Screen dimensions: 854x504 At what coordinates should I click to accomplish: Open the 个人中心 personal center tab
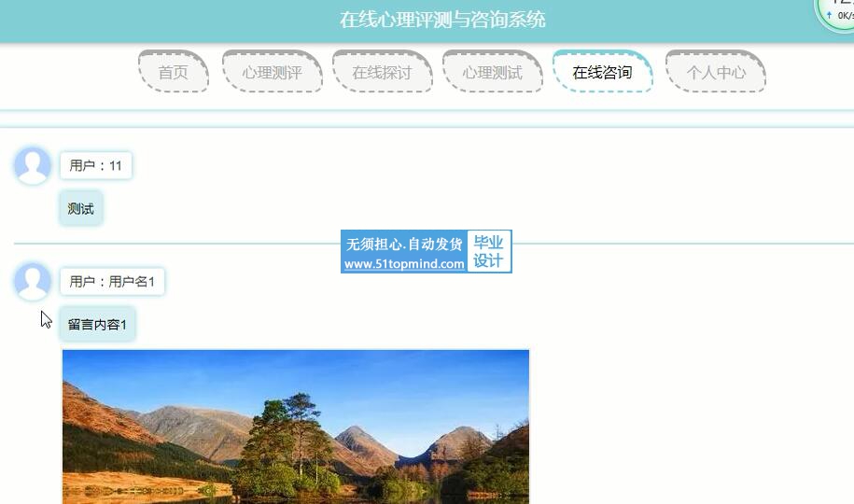click(716, 73)
